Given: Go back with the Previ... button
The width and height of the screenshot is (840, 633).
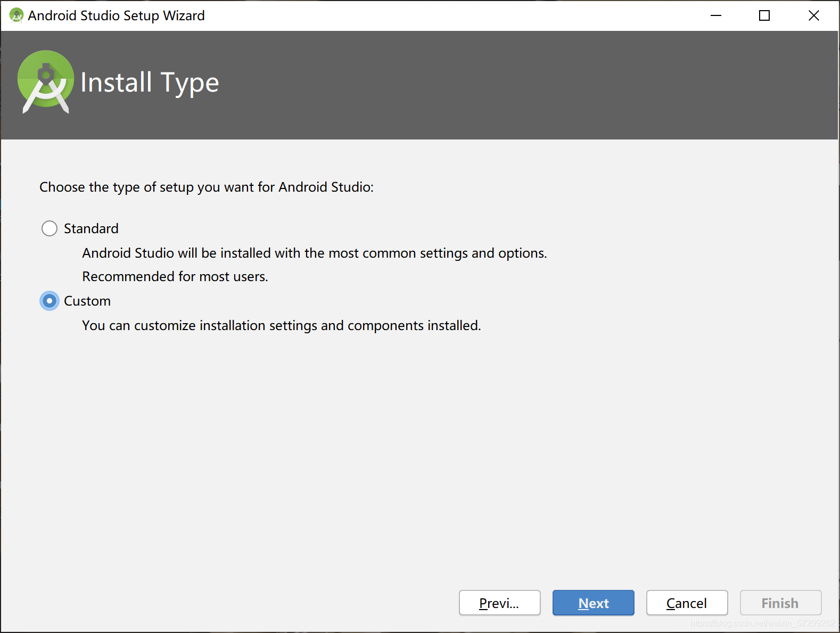Looking at the screenshot, I should 499,603.
